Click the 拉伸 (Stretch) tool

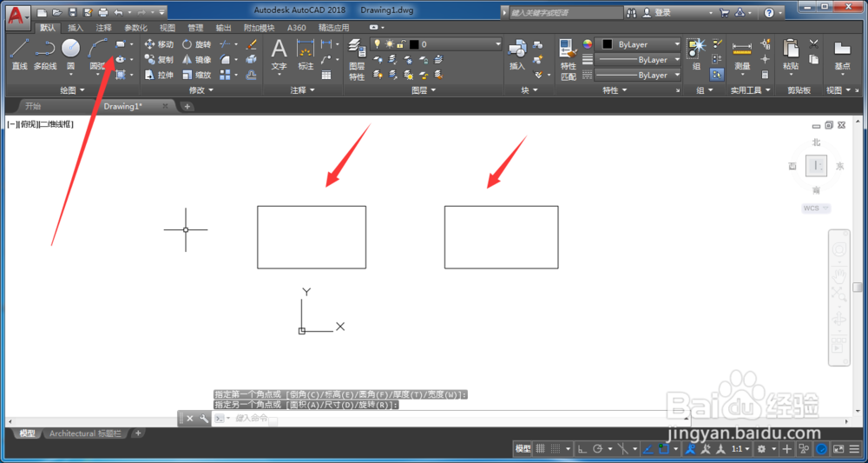click(x=159, y=75)
